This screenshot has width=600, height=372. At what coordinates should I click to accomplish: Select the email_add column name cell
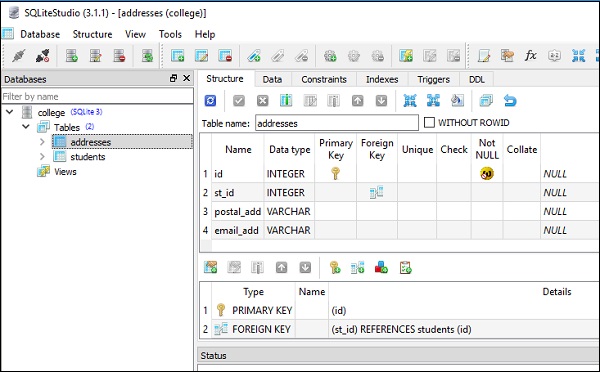pos(237,230)
